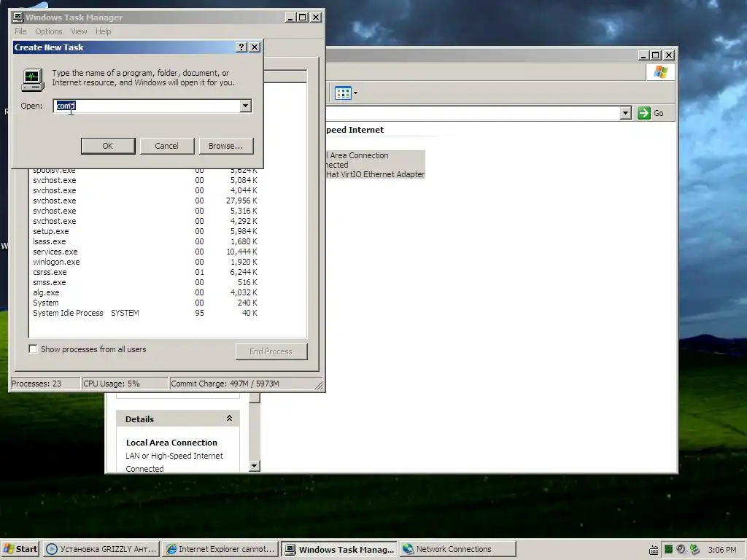Expand the Open combo box dropdown
The width and height of the screenshot is (747, 560).
point(245,106)
